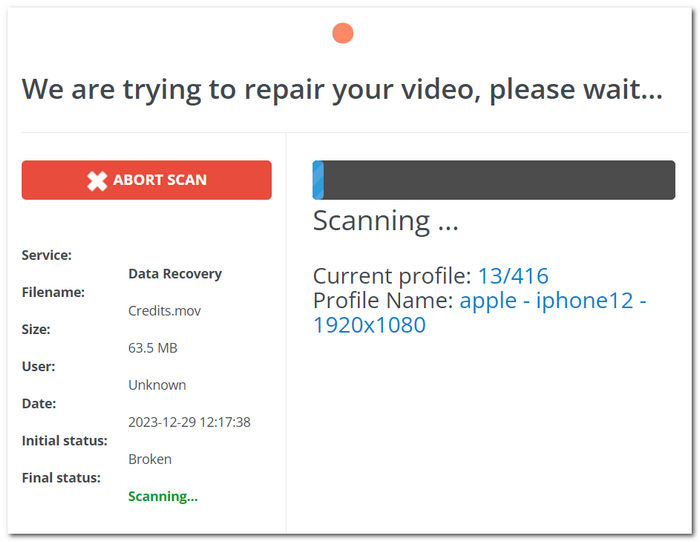Click the Credits.mov filename value
The height and width of the screenshot is (542, 700).
tap(164, 311)
